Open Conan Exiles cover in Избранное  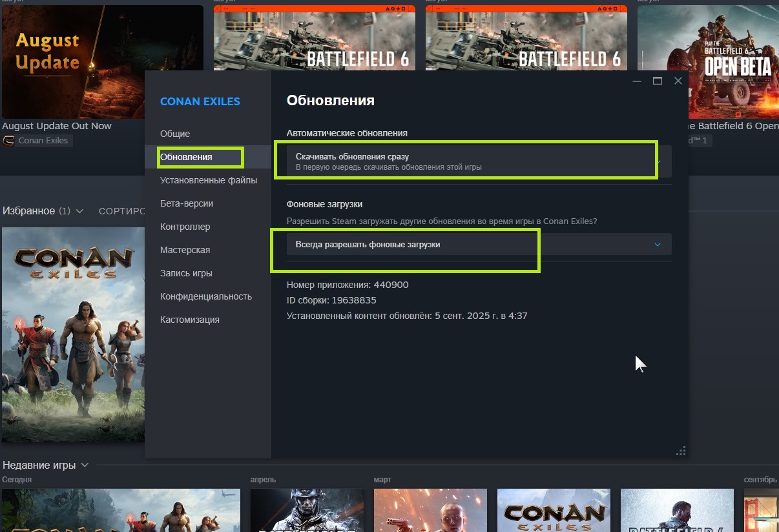point(73,334)
